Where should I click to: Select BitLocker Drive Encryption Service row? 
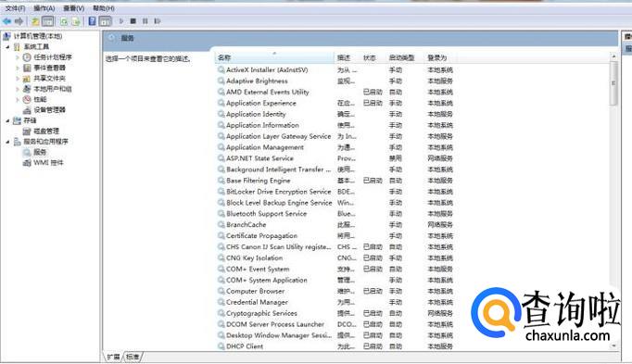click(335, 192)
